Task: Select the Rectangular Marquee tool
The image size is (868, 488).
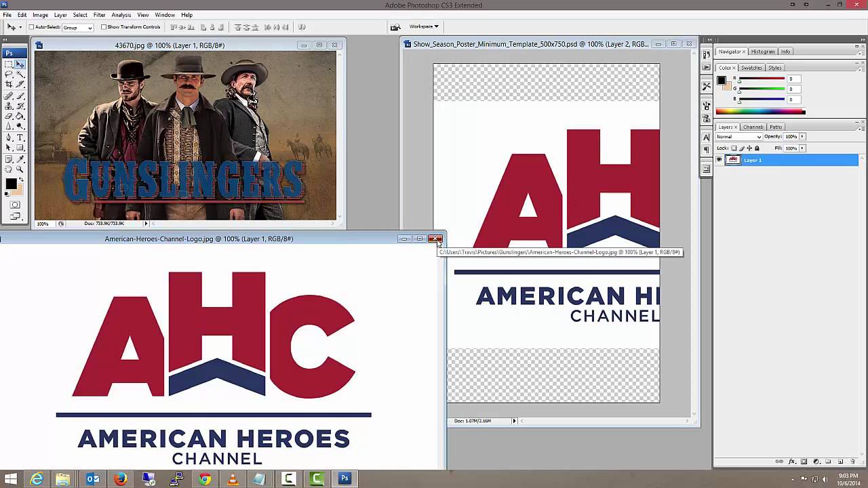Action: [x=9, y=64]
